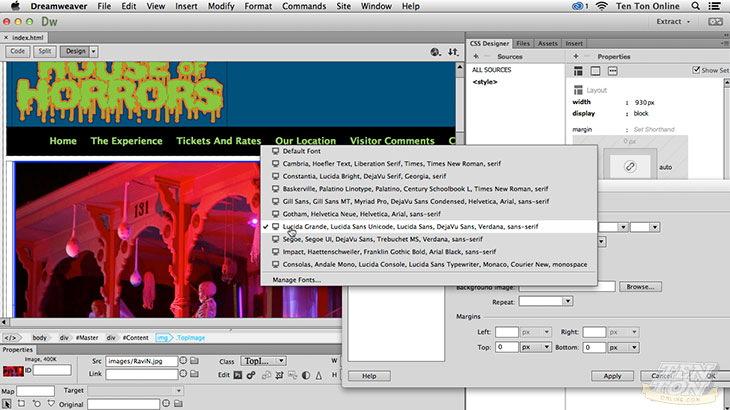
Task: Select the Sharpen image tool
Action: pos(319,375)
